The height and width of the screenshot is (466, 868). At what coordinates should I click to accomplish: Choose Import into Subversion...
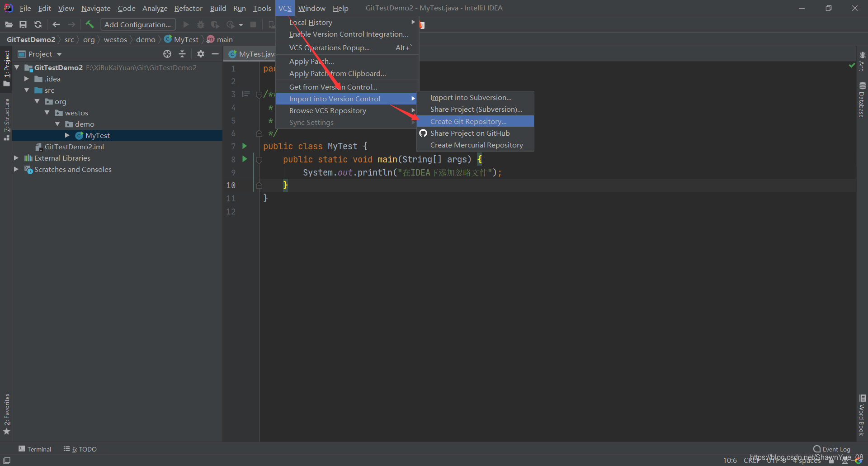click(475, 97)
